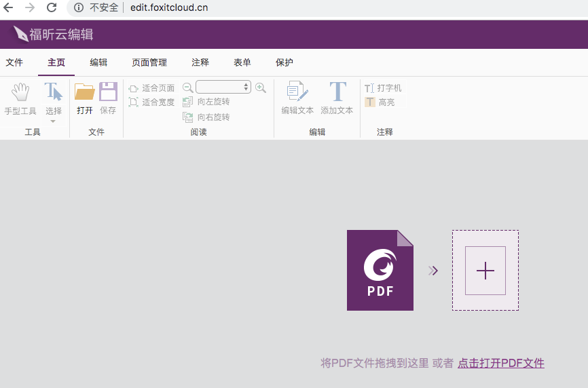Click the dashed plus upload box
The height and width of the screenshot is (388, 588).
(485, 271)
